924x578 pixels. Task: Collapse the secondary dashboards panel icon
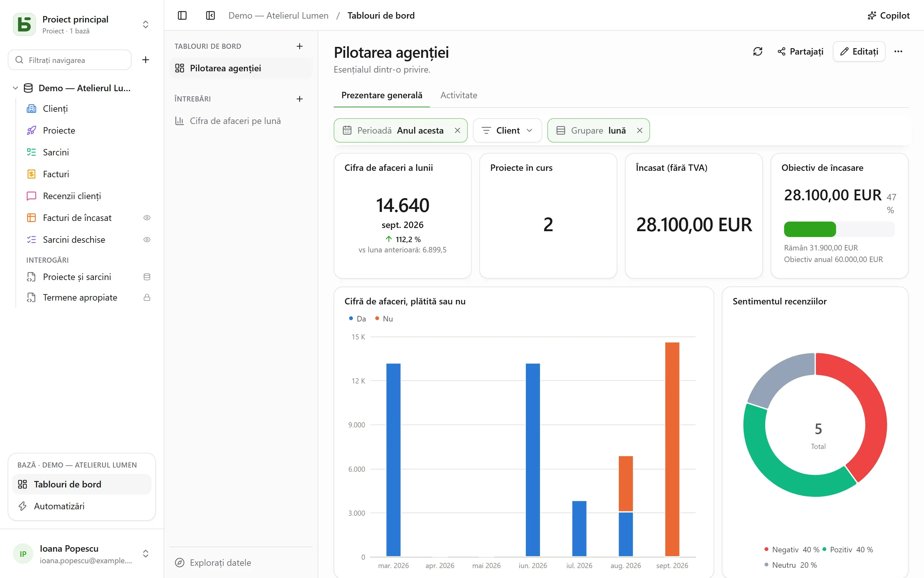tap(210, 15)
